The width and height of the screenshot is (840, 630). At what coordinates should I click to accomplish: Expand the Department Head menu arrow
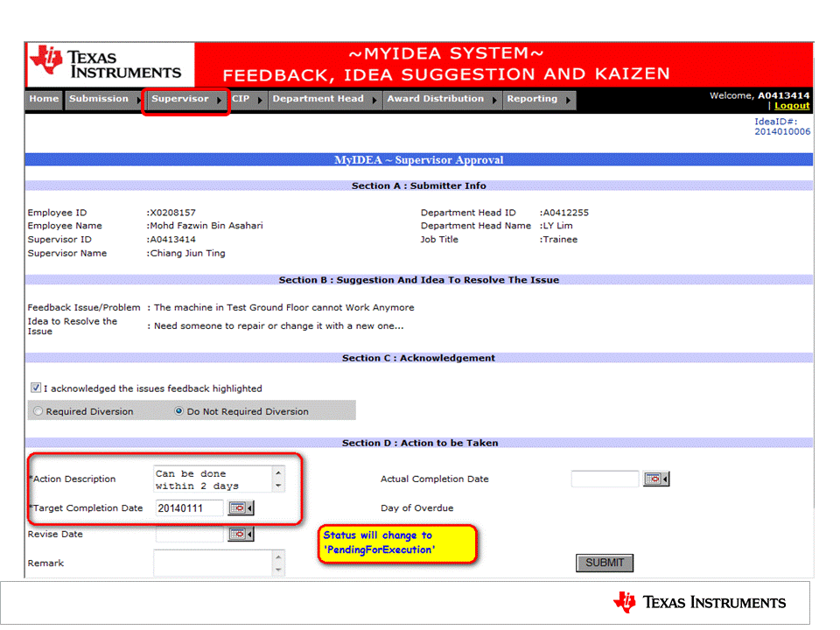[x=374, y=100]
